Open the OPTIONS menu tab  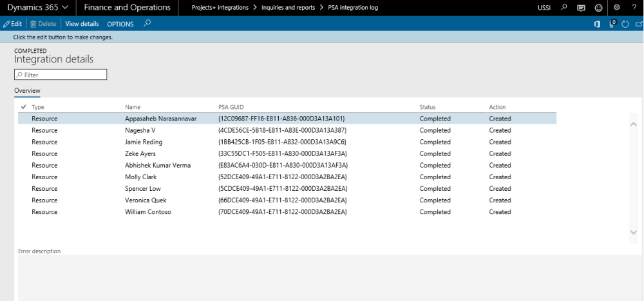120,24
